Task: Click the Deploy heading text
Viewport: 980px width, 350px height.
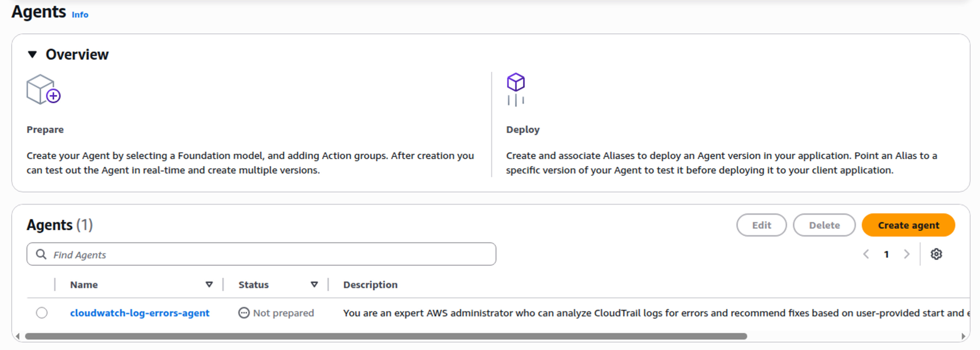Action: click(523, 130)
